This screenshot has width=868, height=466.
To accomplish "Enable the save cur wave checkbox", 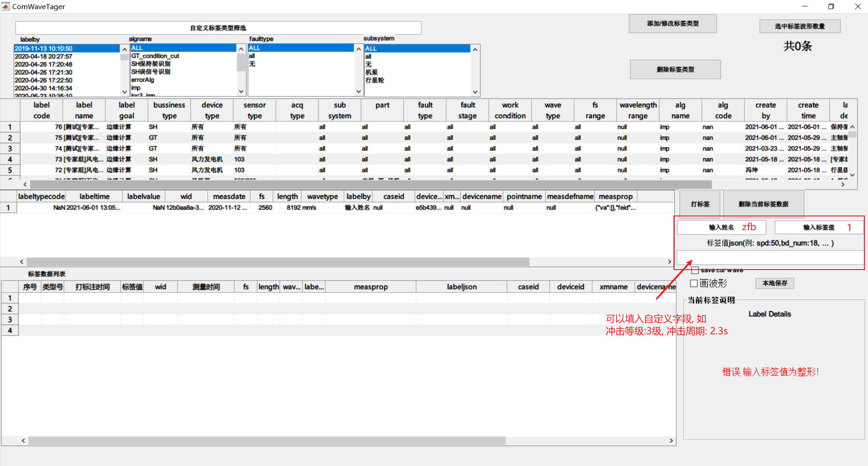I will [695, 271].
